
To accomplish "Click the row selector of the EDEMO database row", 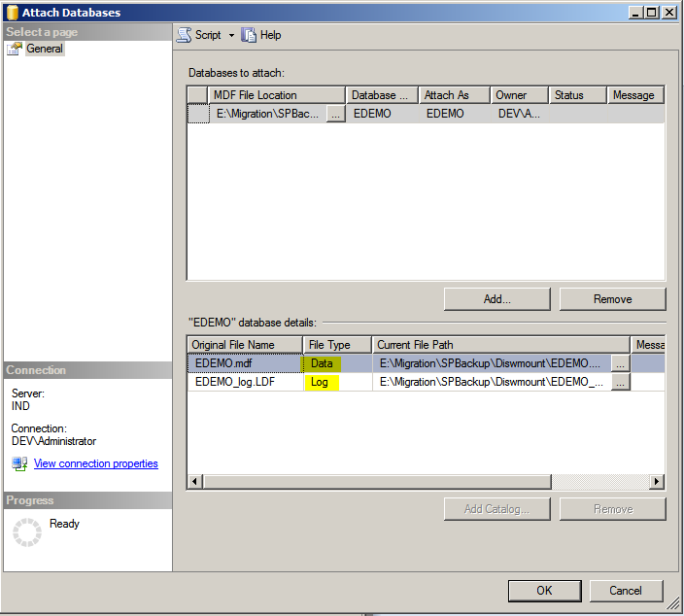I will tap(198, 114).
